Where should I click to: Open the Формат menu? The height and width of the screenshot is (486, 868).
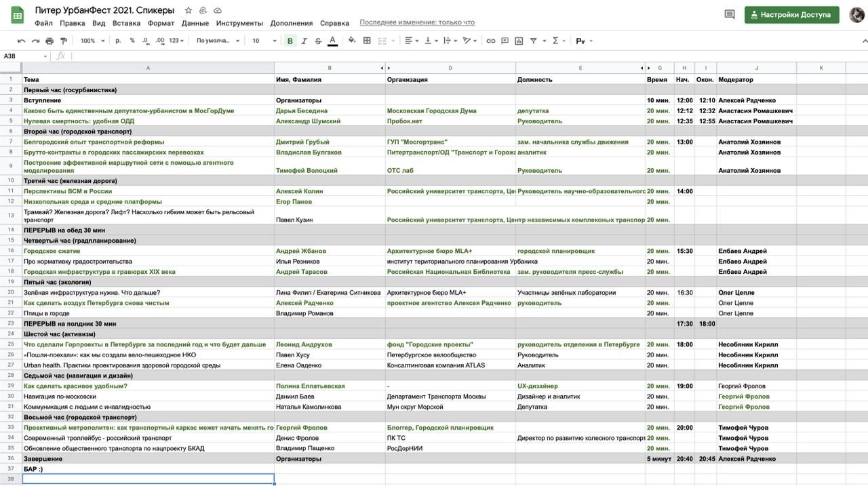(161, 23)
